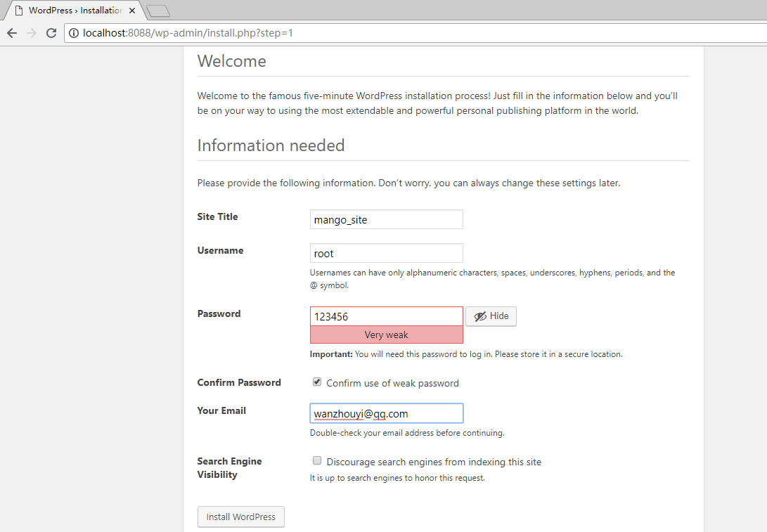767x532 pixels.
Task: Click the Very weak strength indicator
Action: tap(386, 335)
